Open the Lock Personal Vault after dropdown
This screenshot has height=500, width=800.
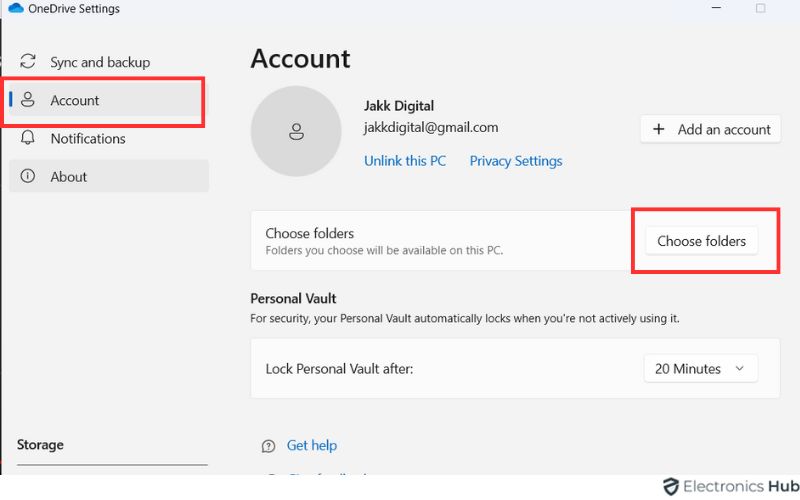(700, 368)
